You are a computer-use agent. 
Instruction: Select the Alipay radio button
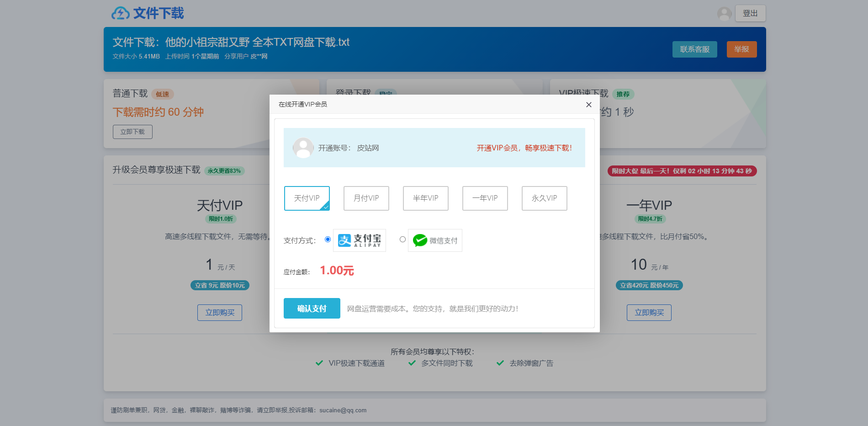coord(328,240)
